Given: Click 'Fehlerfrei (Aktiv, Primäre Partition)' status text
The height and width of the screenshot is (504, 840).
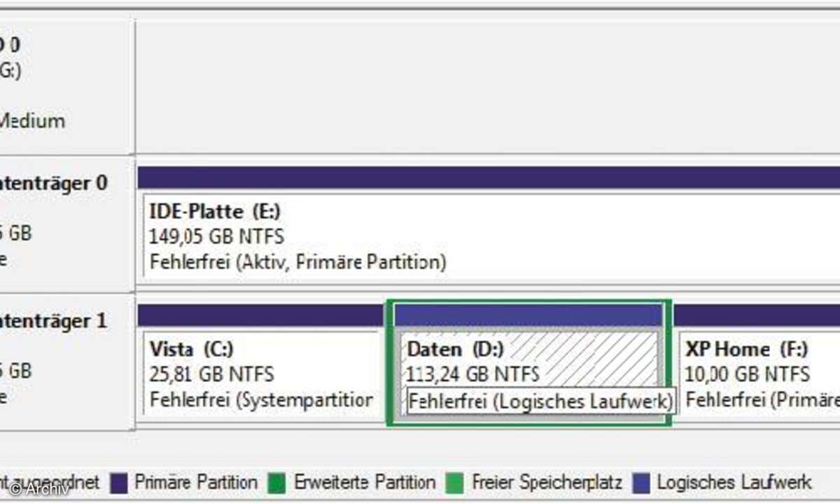Looking at the screenshot, I should (x=298, y=263).
